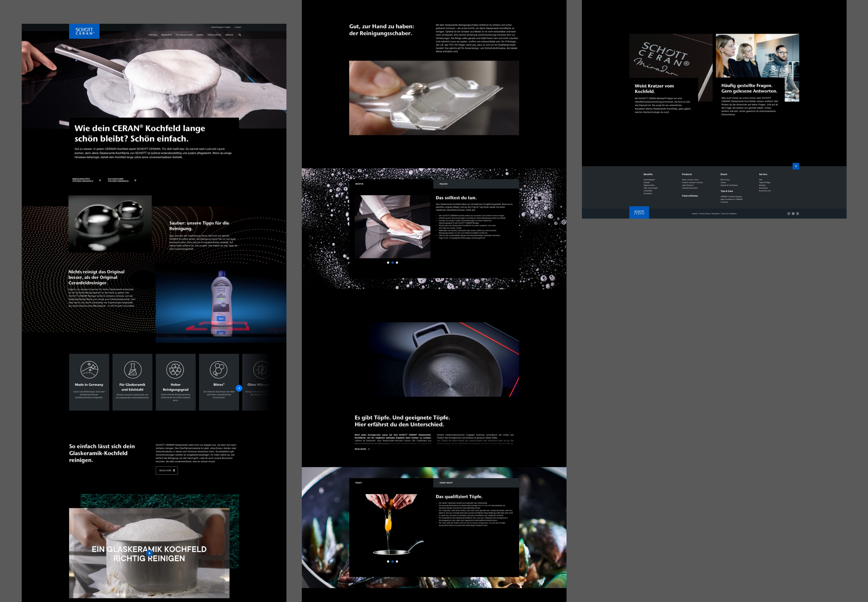Click the SCHOTT CERAN logo in the header
This screenshot has height=602, width=868.
coord(84,31)
